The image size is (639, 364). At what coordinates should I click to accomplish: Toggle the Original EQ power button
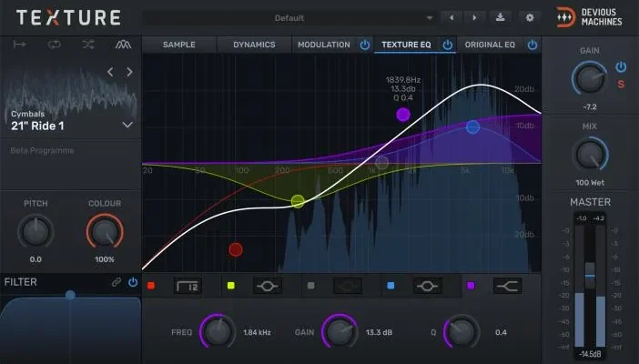coord(532,45)
